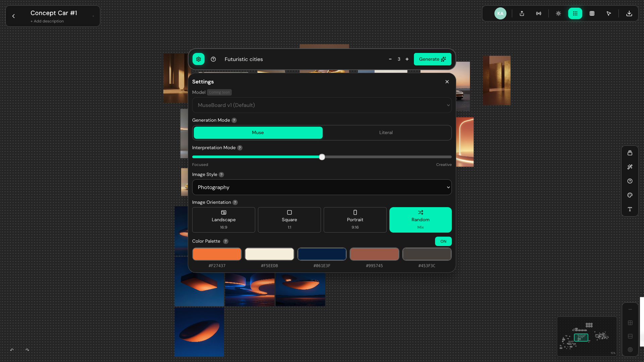
Task: Click the orange #F27437 color swatch
Action: 217,254
